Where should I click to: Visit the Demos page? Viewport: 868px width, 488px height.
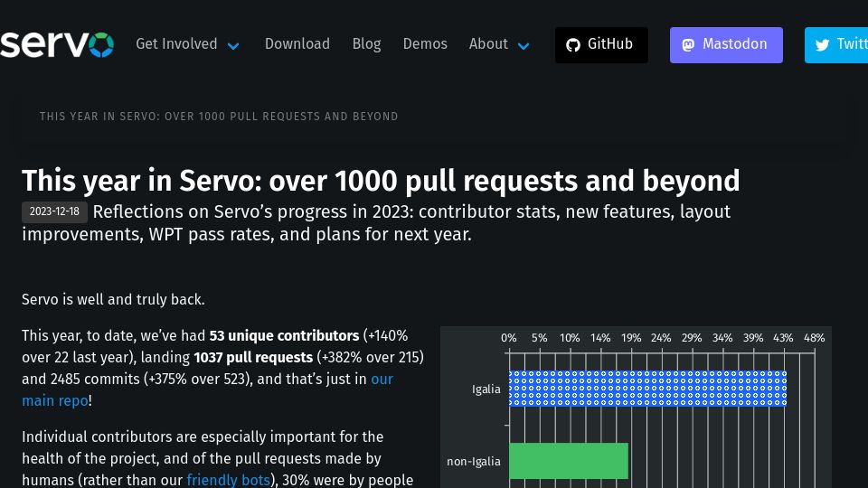[425, 43]
